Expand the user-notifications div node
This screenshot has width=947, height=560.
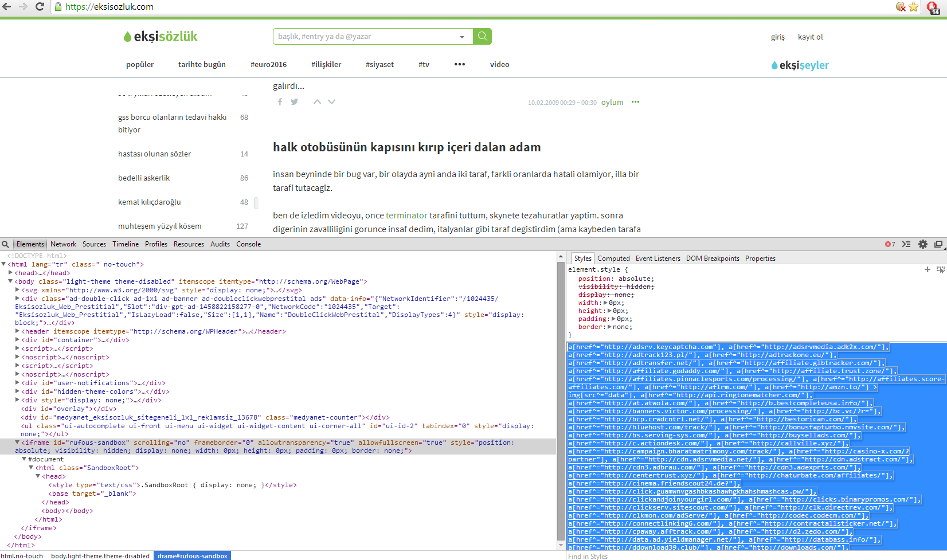[17, 383]
